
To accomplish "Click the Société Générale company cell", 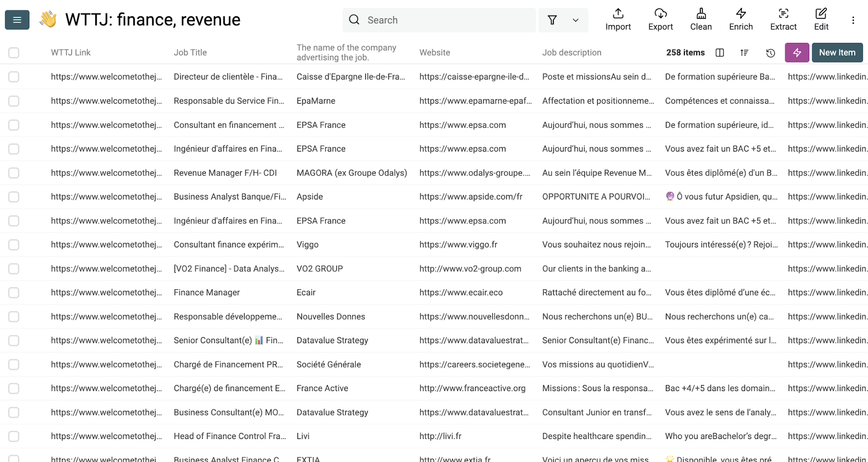I will click(x=329, y=364).
